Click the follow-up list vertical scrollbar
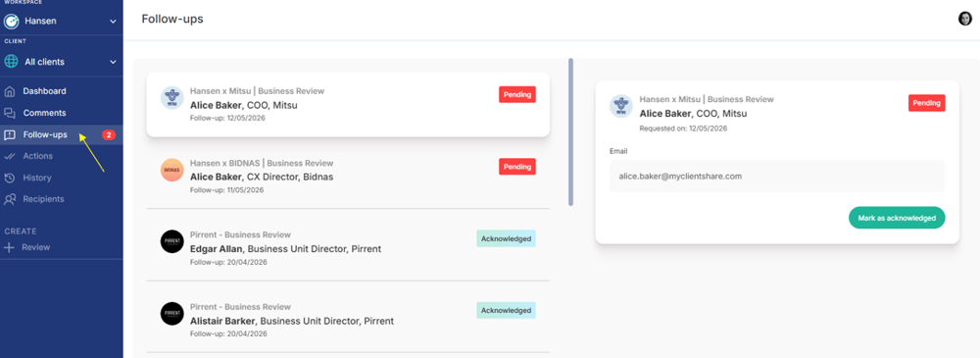 pos(570,132)
